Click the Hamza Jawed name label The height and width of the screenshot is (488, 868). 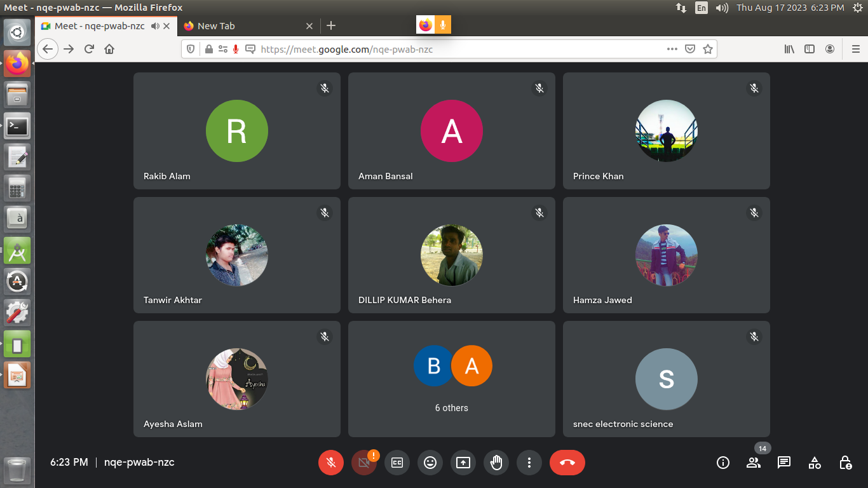click(602, 300)
